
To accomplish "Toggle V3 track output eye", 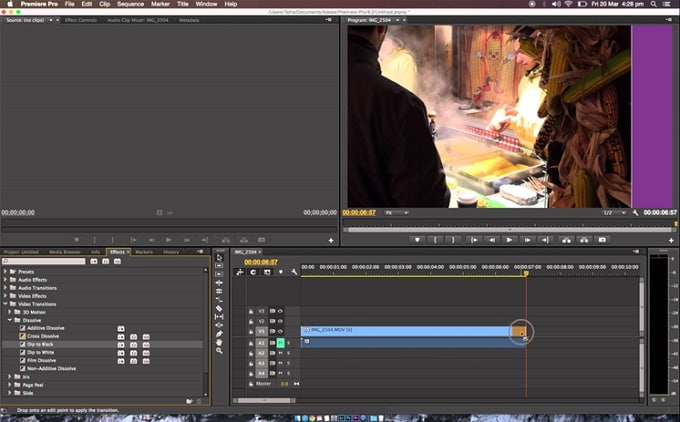I will coord(280,311).
